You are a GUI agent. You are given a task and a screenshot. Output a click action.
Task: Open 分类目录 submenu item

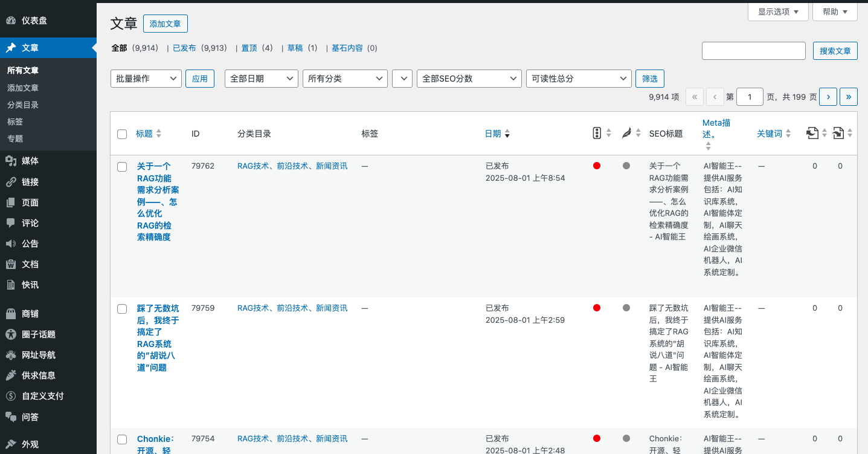tap(23, 105)
